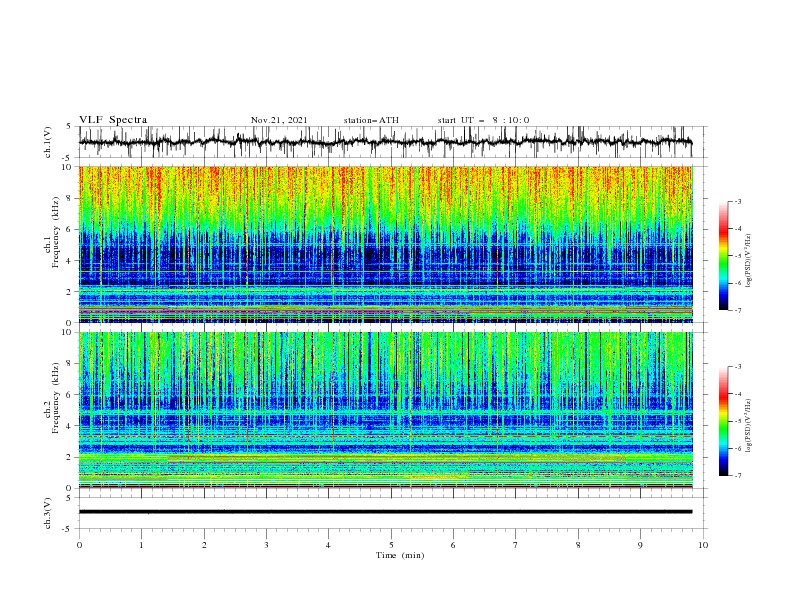Click time axis tick label '1'
The width and height of the screenshot is (792, 612).
click(x=142, y=545)
